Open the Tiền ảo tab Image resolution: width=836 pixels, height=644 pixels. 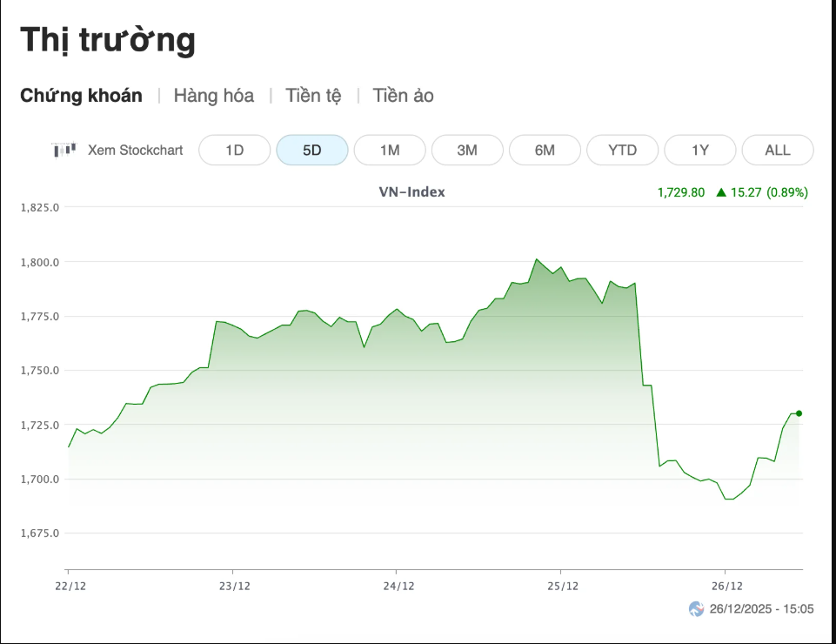[x=404, y=96]
